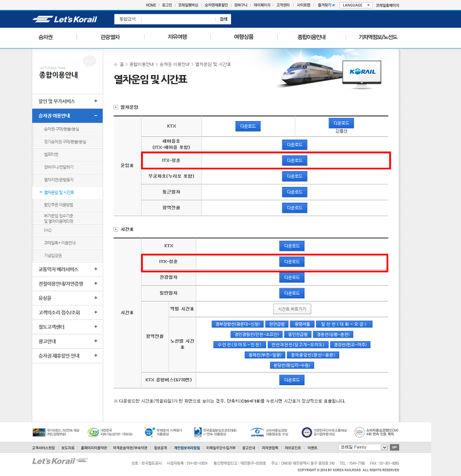This screenshot has height=476, width=461.
Task: Open the 여행상품 main menu
Action: (244, 37)
